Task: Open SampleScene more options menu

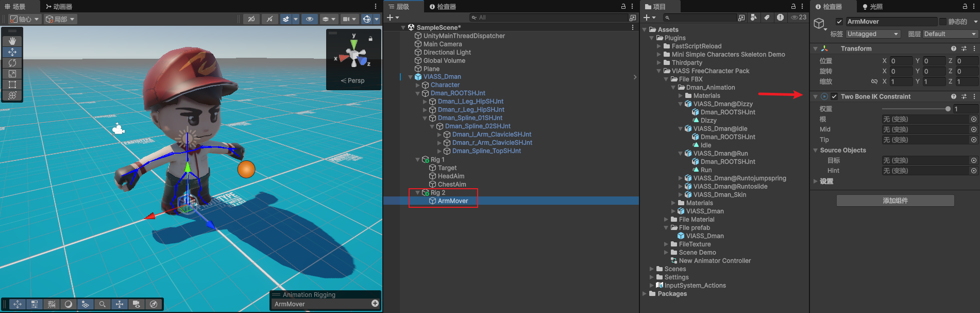Action: 633,27
